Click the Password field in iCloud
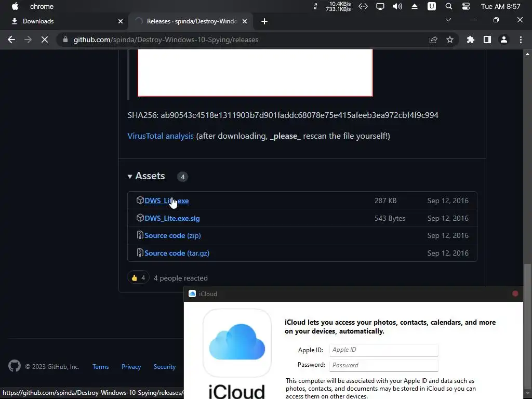 pos(384,365)
